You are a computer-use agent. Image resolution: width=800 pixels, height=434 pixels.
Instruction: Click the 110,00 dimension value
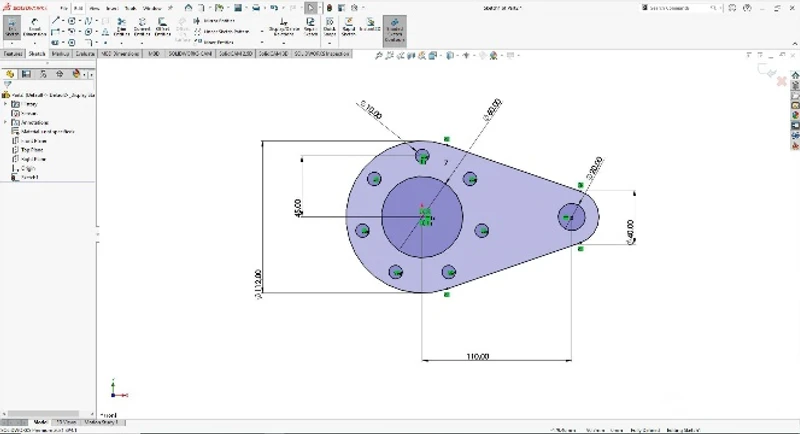pyautogui.click(x=478, y=356)
